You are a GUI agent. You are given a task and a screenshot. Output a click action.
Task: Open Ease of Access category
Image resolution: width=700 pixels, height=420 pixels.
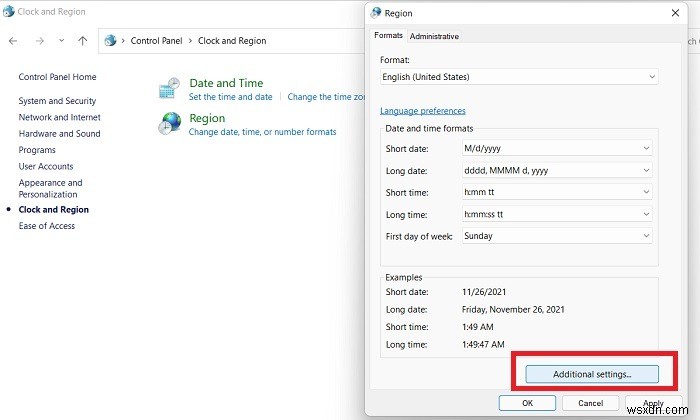pos(46,226)
